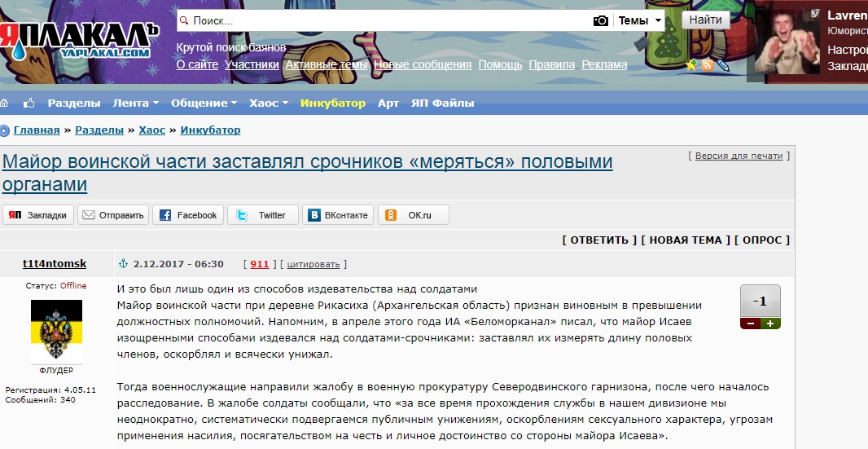Image resolution: width=868 pixels, height=449 pixels.
Task: Click the post anchor permalink icon
Action: 124,264
